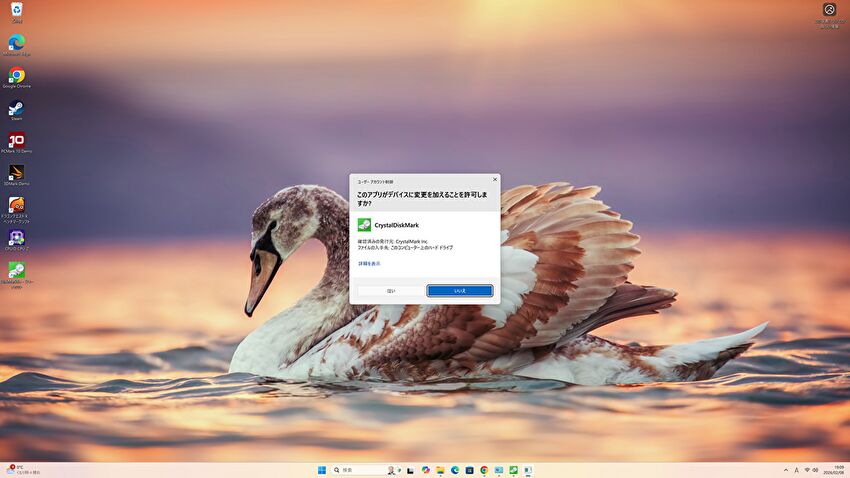The height and width of the screenshot is (478, 850).
Task: Expand 詳細を表示 in the UAC dialog
Action: [368, 263]
